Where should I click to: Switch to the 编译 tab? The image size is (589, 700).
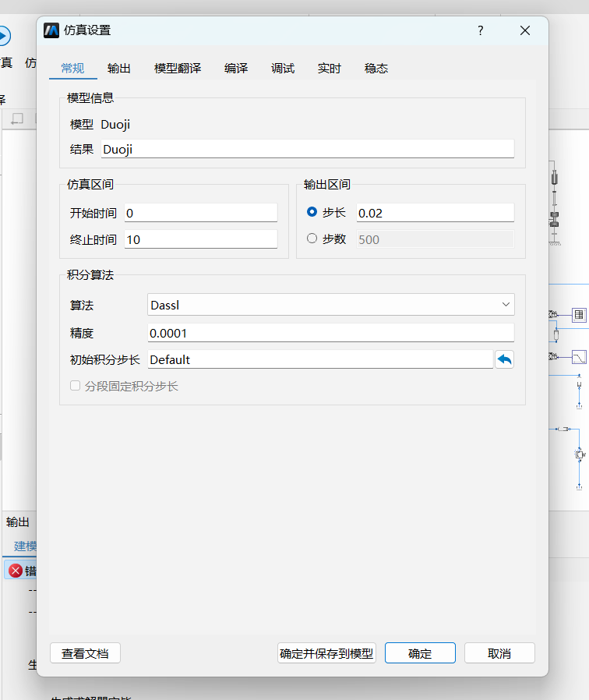[x=236, y=69]
